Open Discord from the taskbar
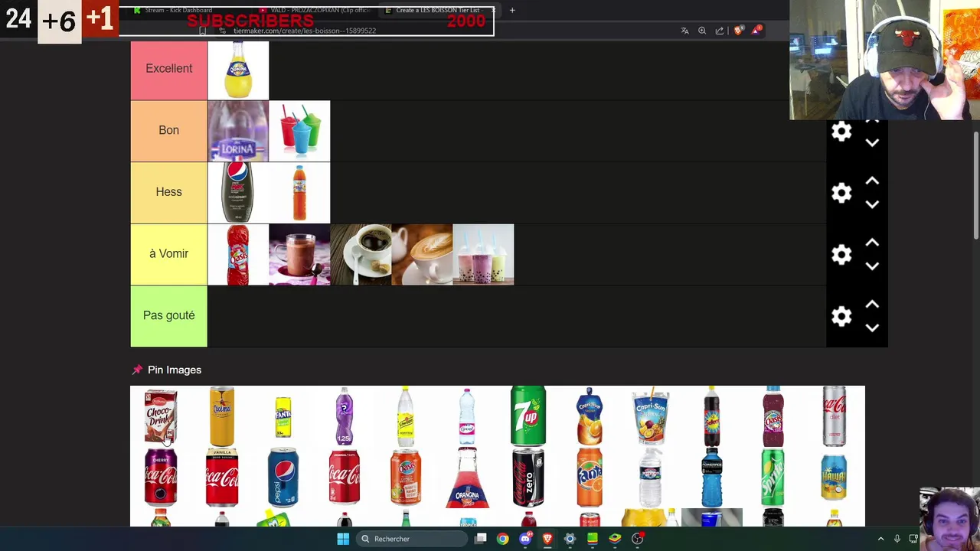Viewport: 980px width, 551px height. coord(525,539)
